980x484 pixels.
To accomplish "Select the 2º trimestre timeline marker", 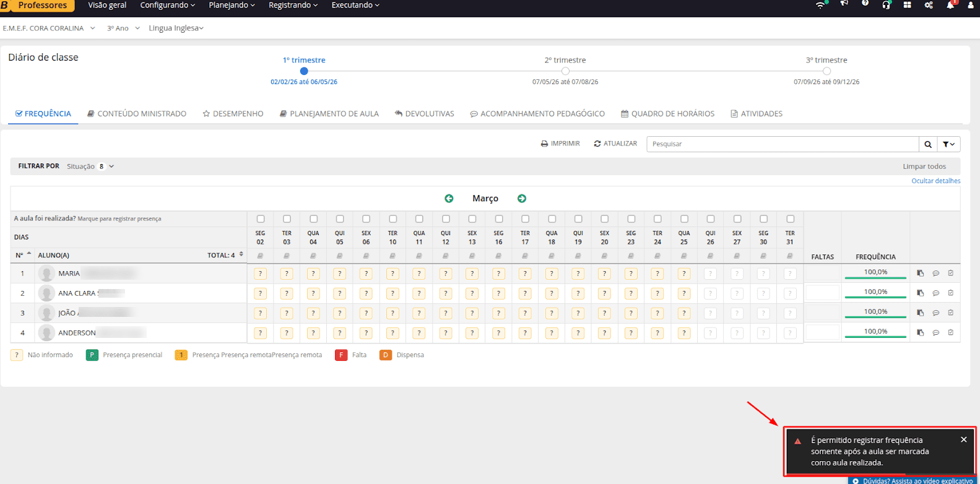I will 565,71.
